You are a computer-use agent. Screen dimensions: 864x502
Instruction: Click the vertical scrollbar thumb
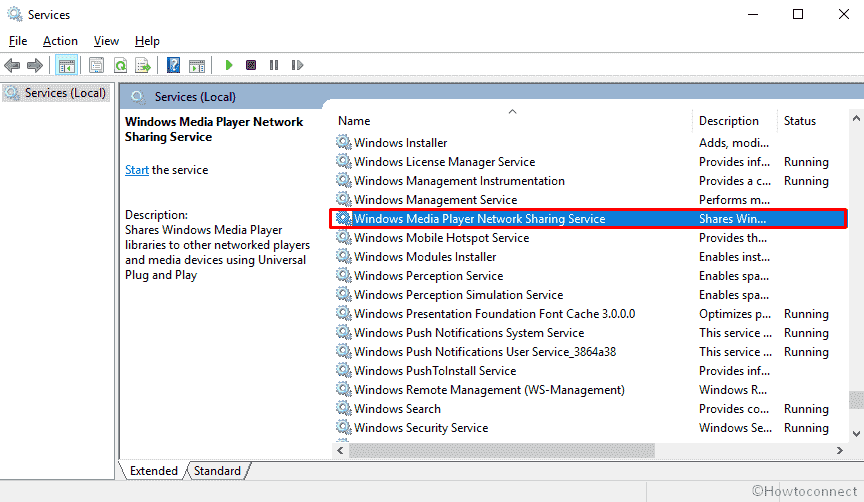tap(856, 400)
